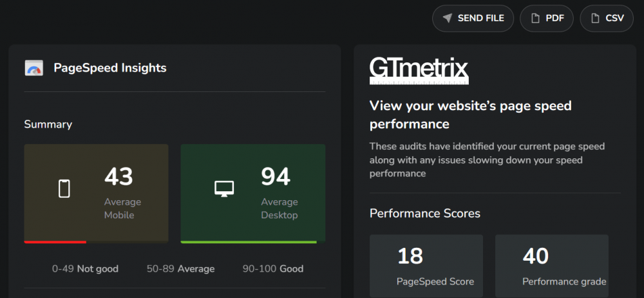Open the 40 Performance grade card
Screen dimensions: 644x298
click(552, 266)
